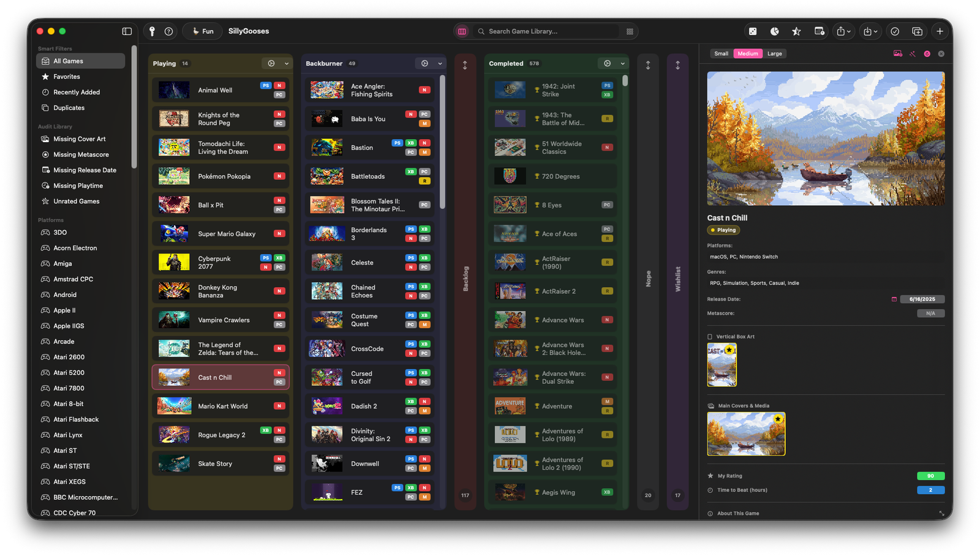Click the sidebar scrollbar

134,107
